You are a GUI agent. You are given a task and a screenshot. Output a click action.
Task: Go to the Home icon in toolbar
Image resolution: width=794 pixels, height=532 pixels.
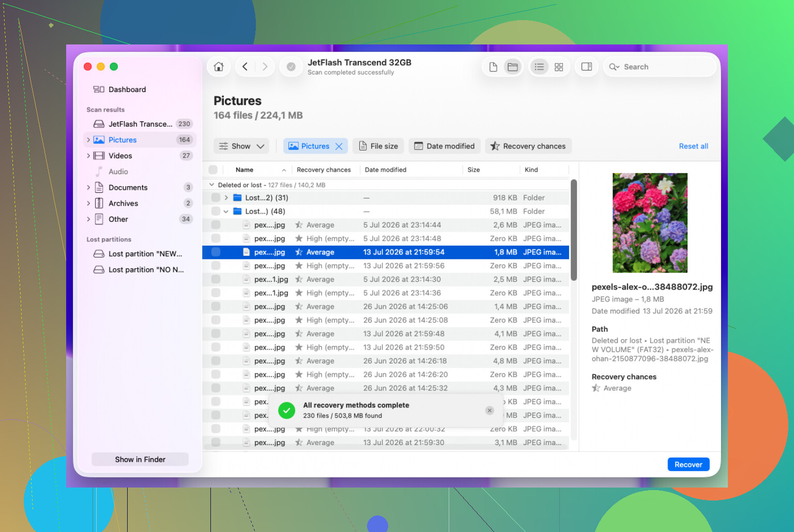[219, 67]
